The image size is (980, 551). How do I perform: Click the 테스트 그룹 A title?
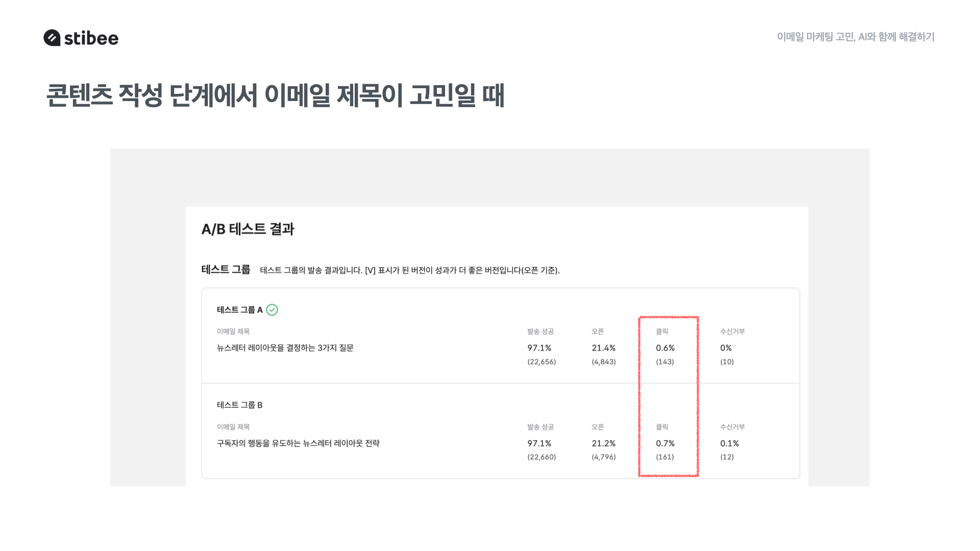tap(240, 310)
